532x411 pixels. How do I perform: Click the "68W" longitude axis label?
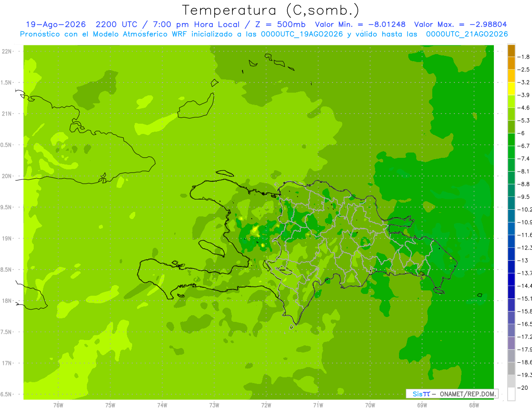[474, 405]
